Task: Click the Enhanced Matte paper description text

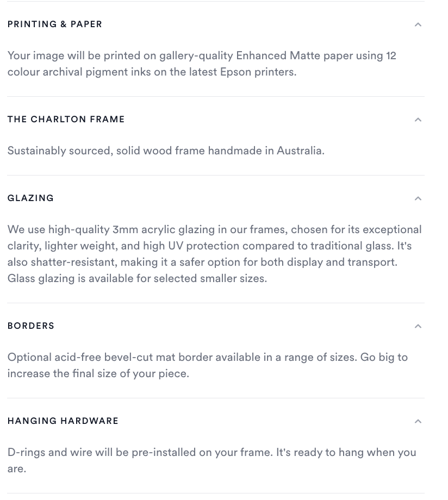Action: (x=202, y=64)
